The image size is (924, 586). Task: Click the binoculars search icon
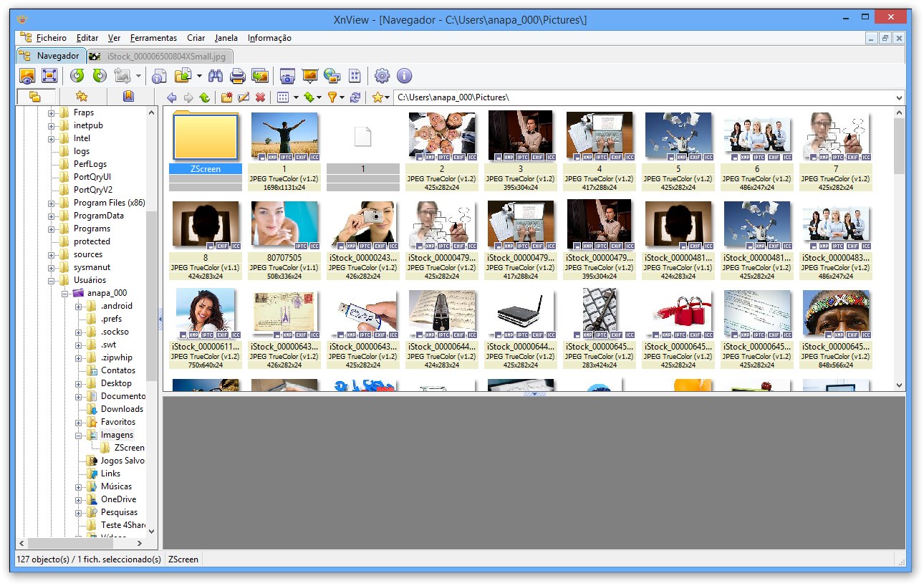(x=216, y=76)
